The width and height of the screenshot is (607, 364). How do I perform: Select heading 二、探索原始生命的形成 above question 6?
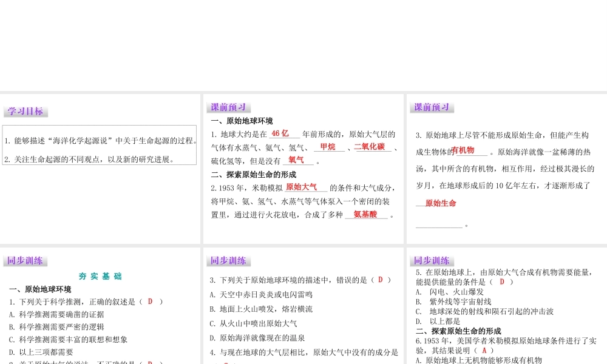click(x=458, y=331)
